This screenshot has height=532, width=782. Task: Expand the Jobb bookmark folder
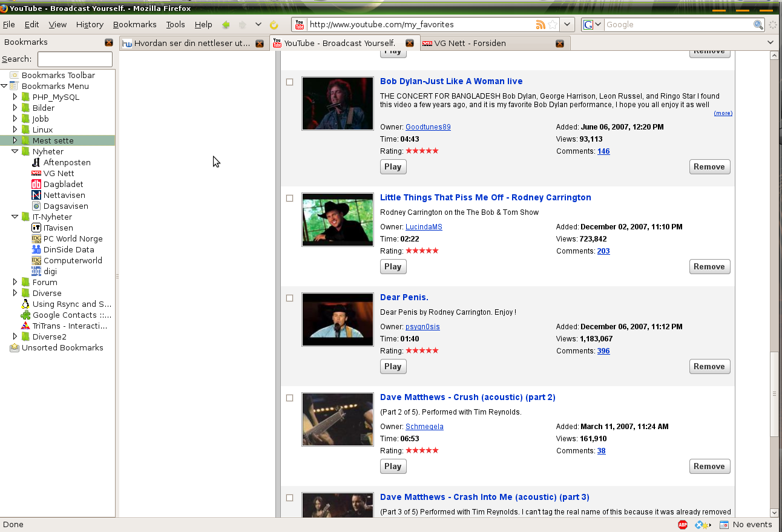click(15, 119)
